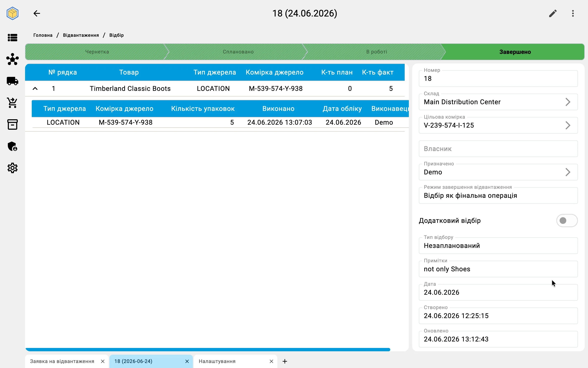Click the blue horizontal scrollbar
The height and width of the screenshot is (368, 588).
[x=208, y=349]
